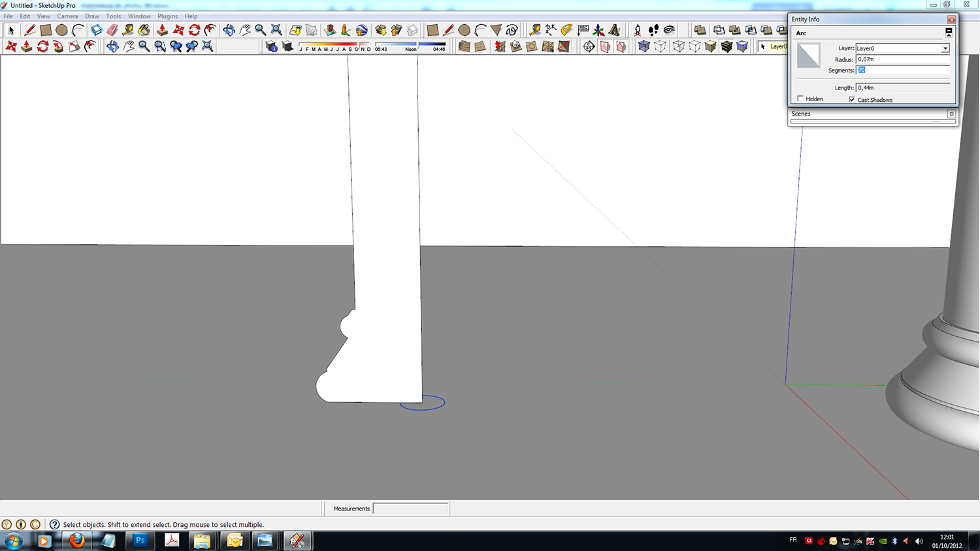This screenshot has width=980, height=551.
Task: Select the Eraser tool
Action: pos(112,30)
